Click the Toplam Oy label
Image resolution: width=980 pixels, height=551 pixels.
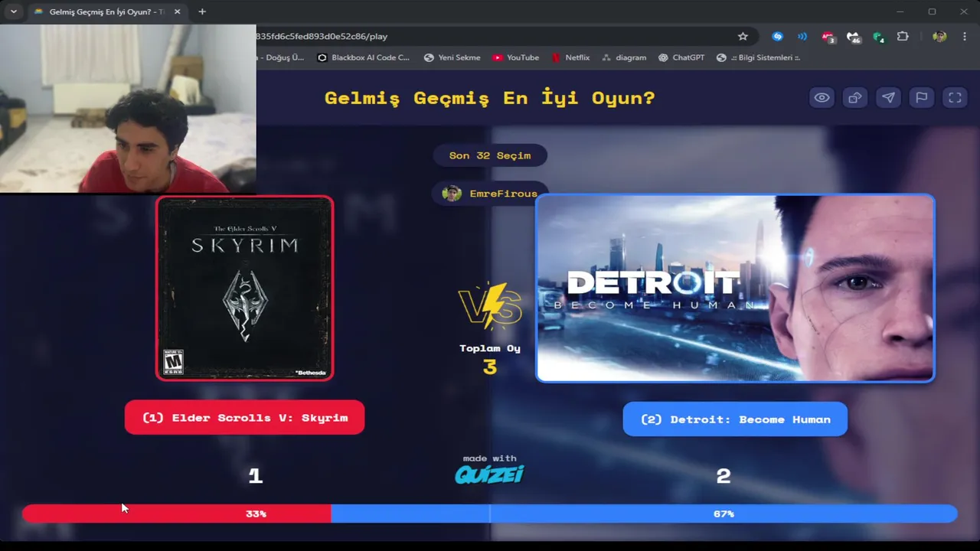(490, 348)
